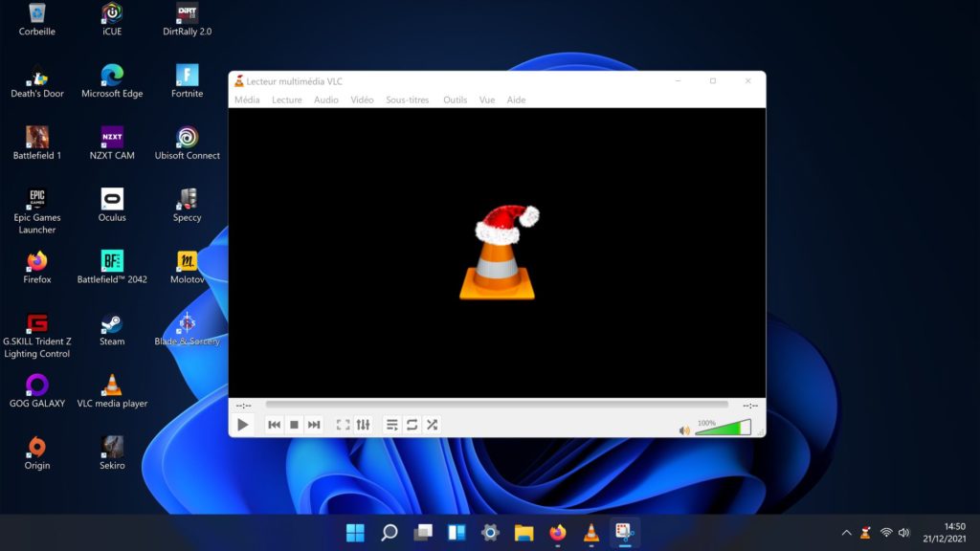Click the VLC cone with Santa hat
The height and width of the screenshot is (551, 980).
point(499,253)
